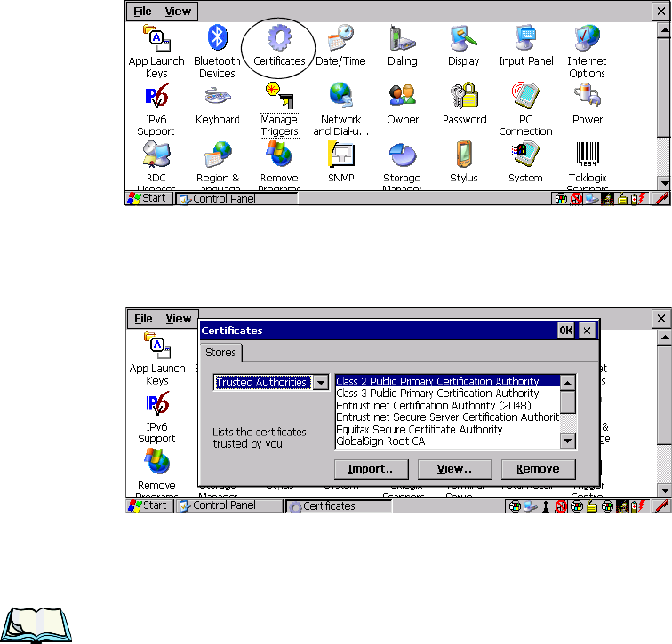Open the Dialing icon
The height and width of the screenshot is (644, 672).
402,46
